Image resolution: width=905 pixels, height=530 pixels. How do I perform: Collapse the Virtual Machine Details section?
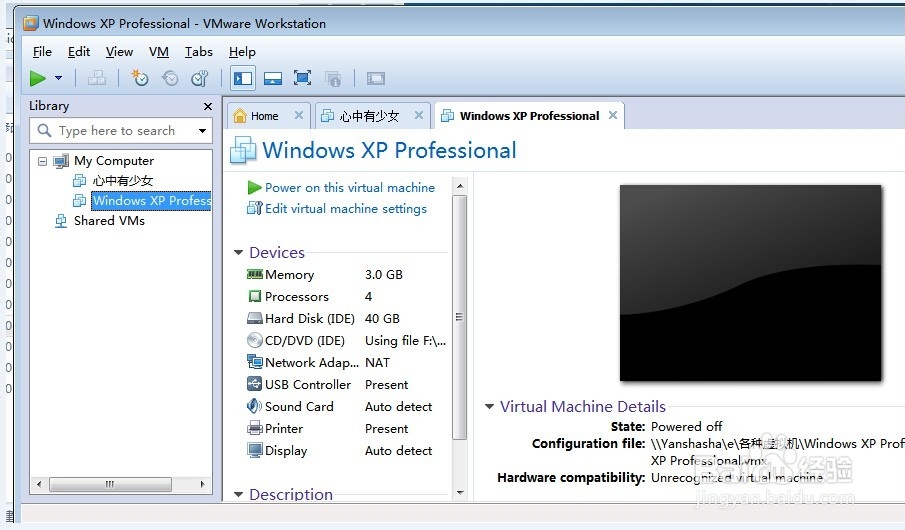489,406
